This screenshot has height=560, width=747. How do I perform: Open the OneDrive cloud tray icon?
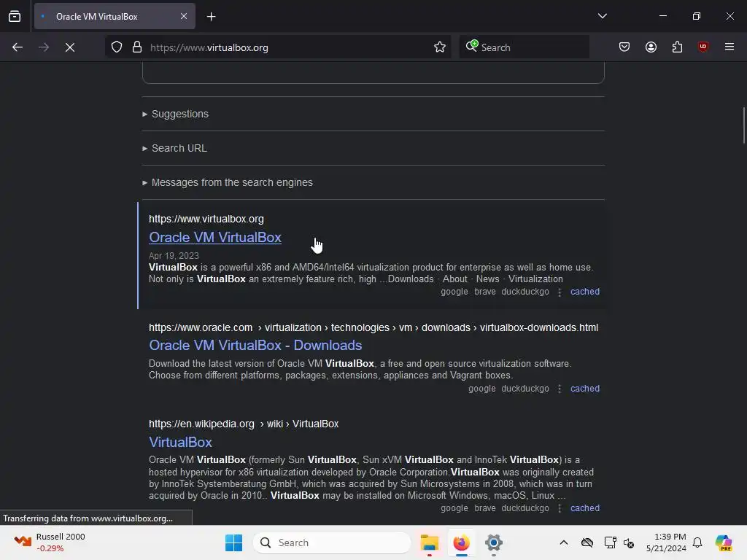(x=587, y=542)
